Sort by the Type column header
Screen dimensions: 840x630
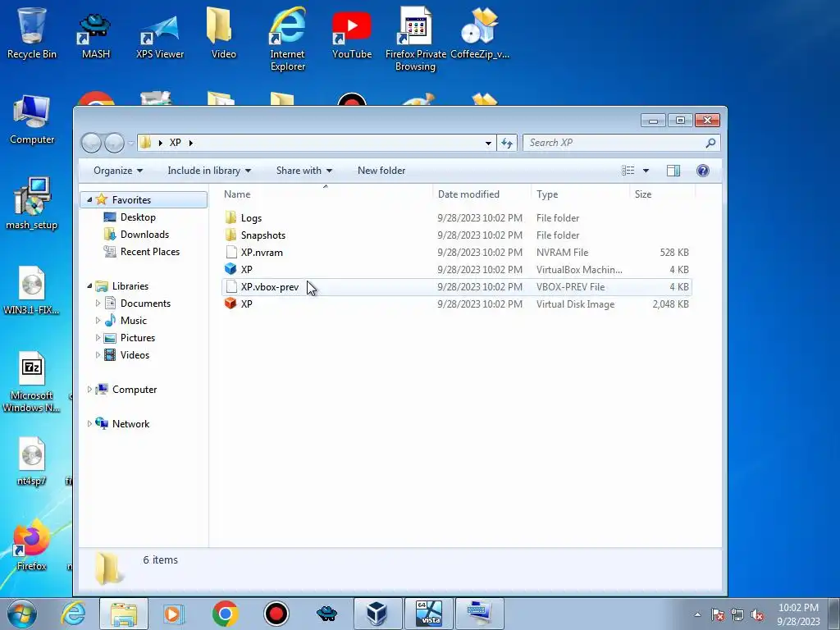(580, 194)
